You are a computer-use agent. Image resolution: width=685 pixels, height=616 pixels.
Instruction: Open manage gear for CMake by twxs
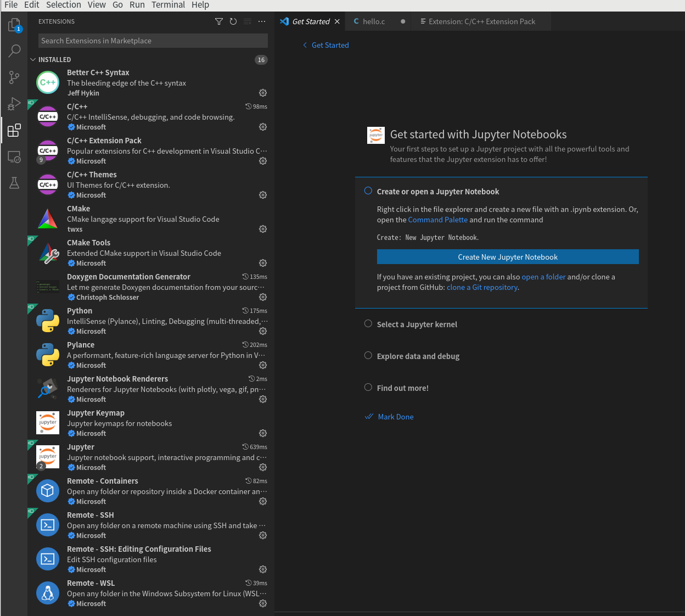pos(263,229)
